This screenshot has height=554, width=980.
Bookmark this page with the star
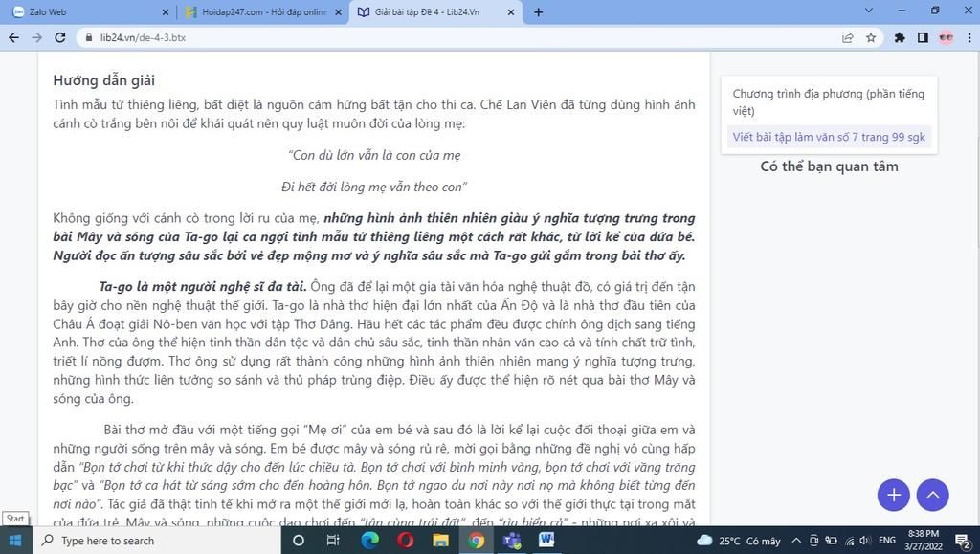(x=871, y=37)
